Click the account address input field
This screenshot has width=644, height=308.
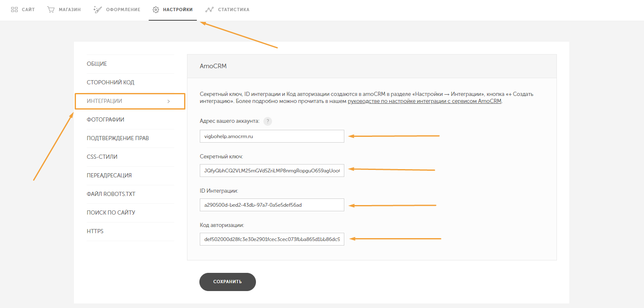click(272, 136)
